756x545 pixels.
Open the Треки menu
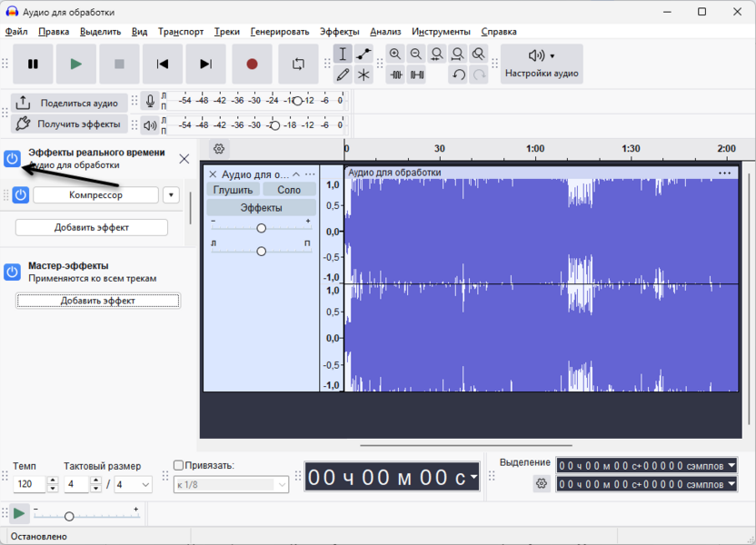coord(226,32)
